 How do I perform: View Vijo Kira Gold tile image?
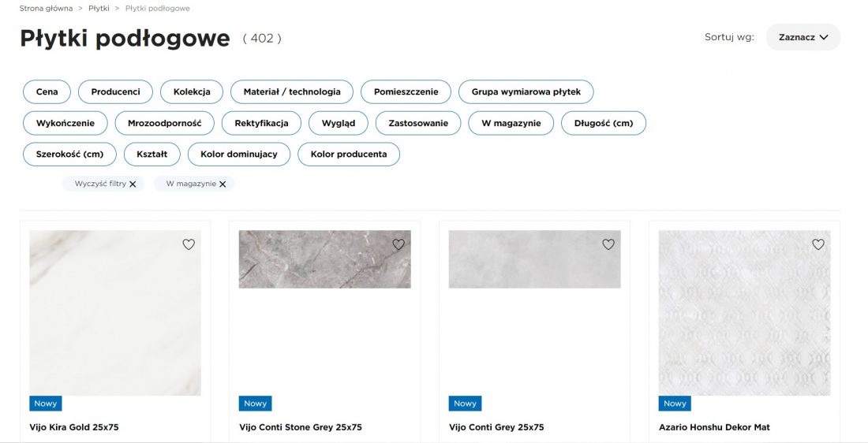coord(115,313)
